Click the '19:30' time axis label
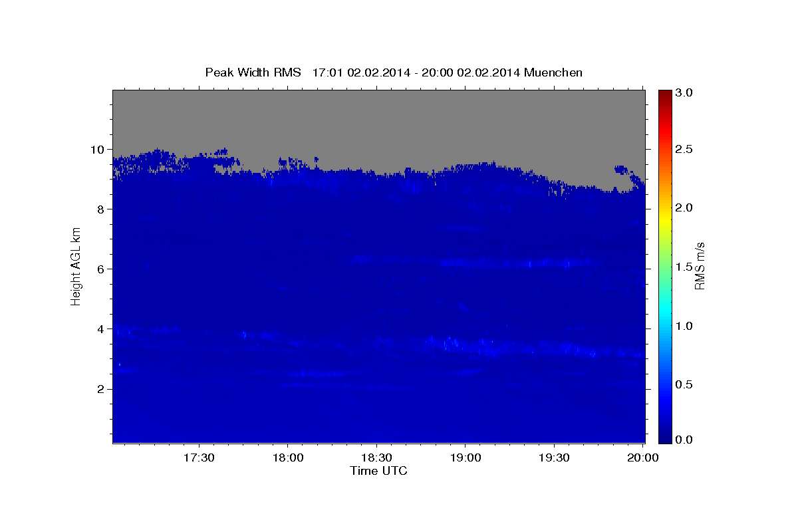The image size is (798, 532). coord(554,458)
